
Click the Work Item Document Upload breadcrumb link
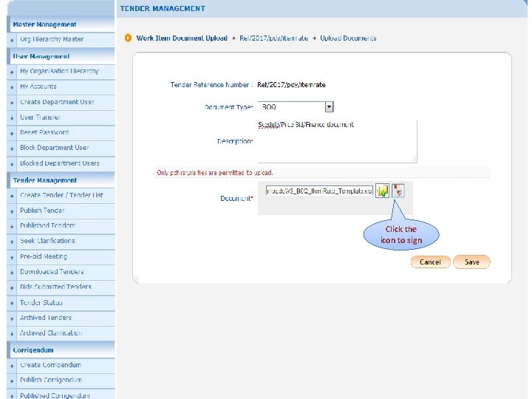182,38
